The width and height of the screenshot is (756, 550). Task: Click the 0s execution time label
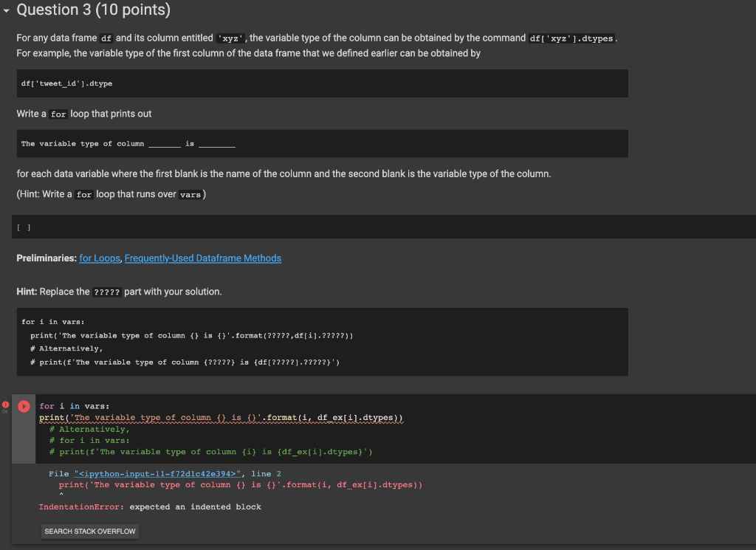click(x=4, y=414)
